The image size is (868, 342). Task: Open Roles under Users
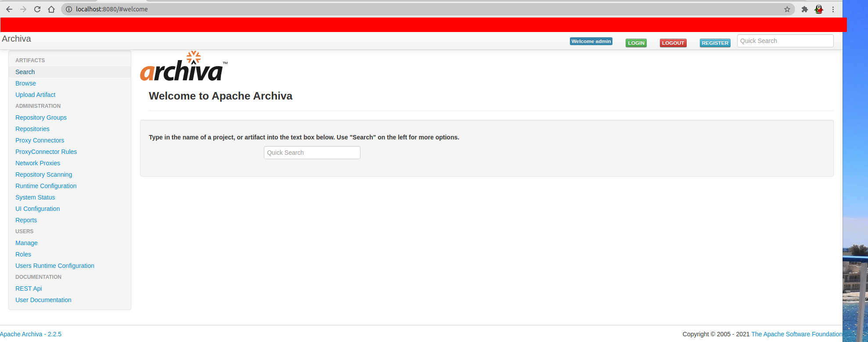point(23,254)
